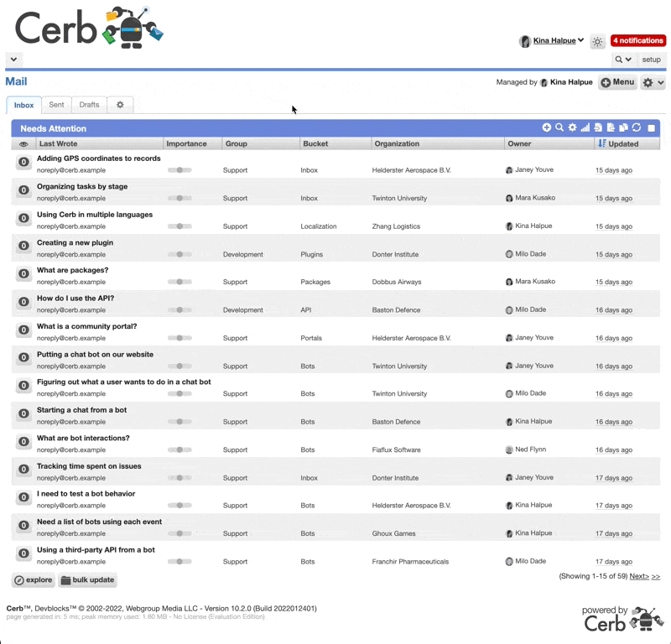Click the bulk update button
Image resolution: width=671 pixels, height=644 pixels.
pyautogui.click(x=88, y=580)
